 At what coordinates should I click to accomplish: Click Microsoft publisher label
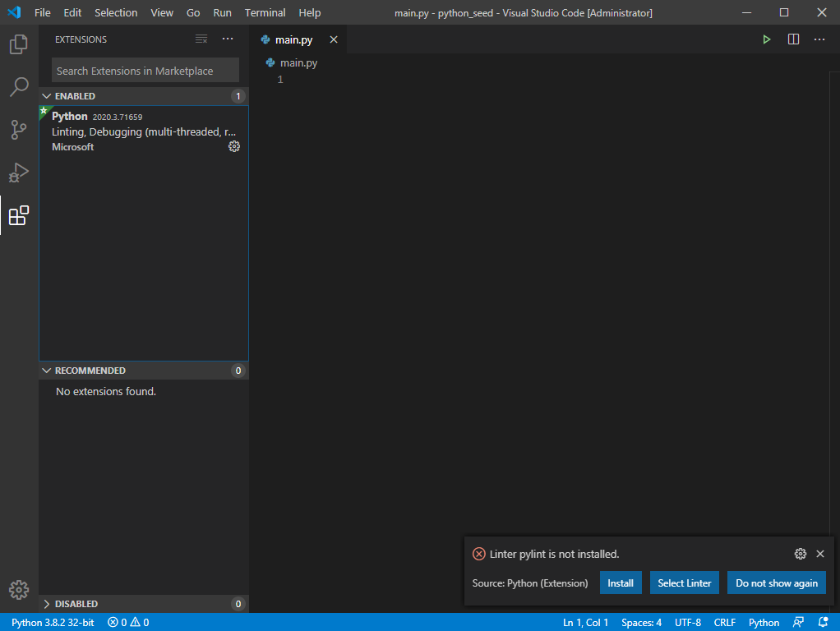click(73, 147)
